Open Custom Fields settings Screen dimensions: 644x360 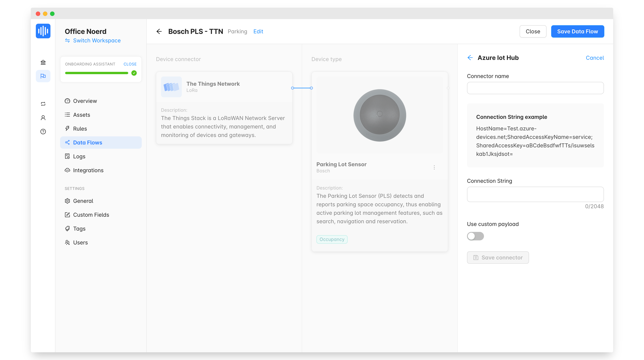[101, 215]
